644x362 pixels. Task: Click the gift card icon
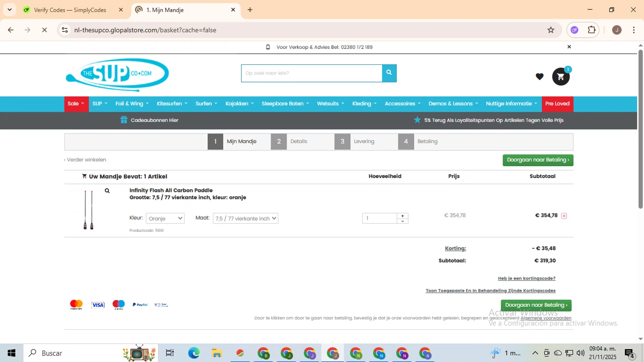pos(124,120)
